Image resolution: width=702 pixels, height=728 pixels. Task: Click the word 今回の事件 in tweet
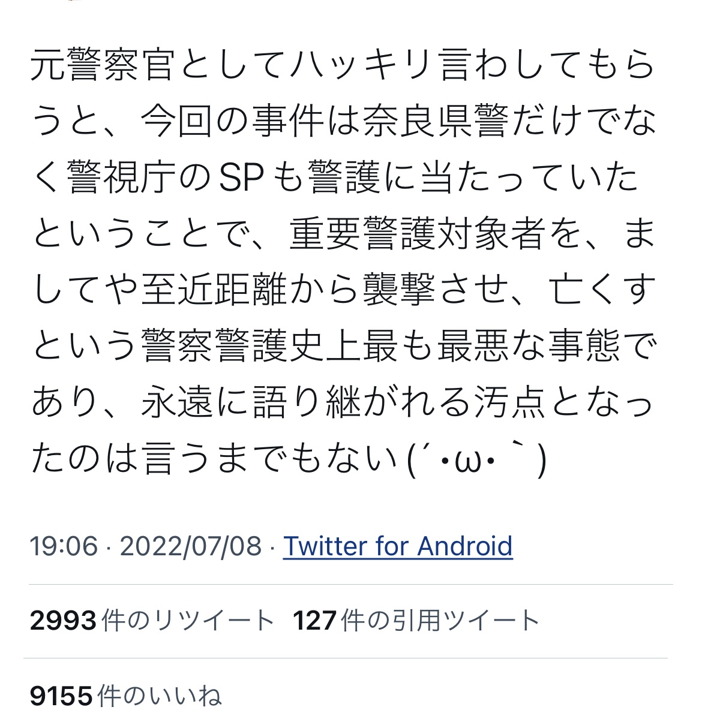point(232,121)
